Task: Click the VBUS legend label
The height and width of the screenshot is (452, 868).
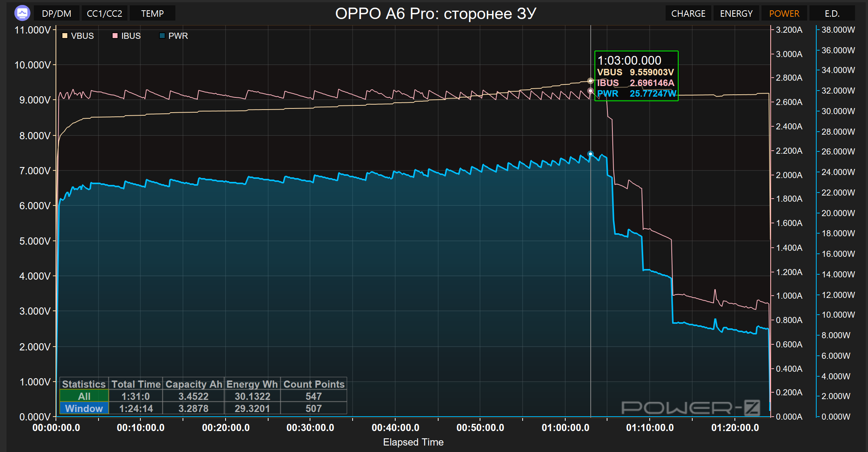Action: click(82, 36)
